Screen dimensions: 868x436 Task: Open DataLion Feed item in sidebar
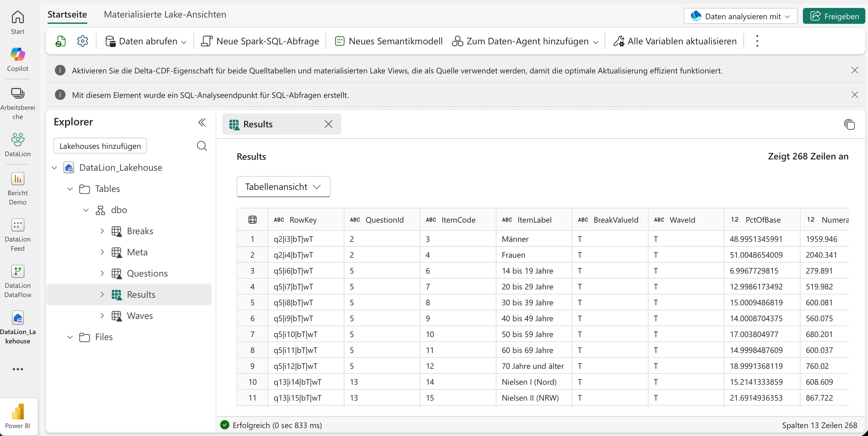pyautogui.click(x=18, y=235)
